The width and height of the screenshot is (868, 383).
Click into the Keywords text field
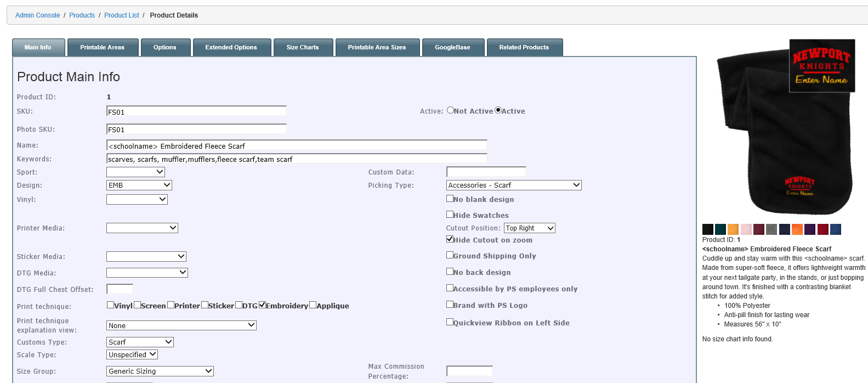click(x=296, y=159)
